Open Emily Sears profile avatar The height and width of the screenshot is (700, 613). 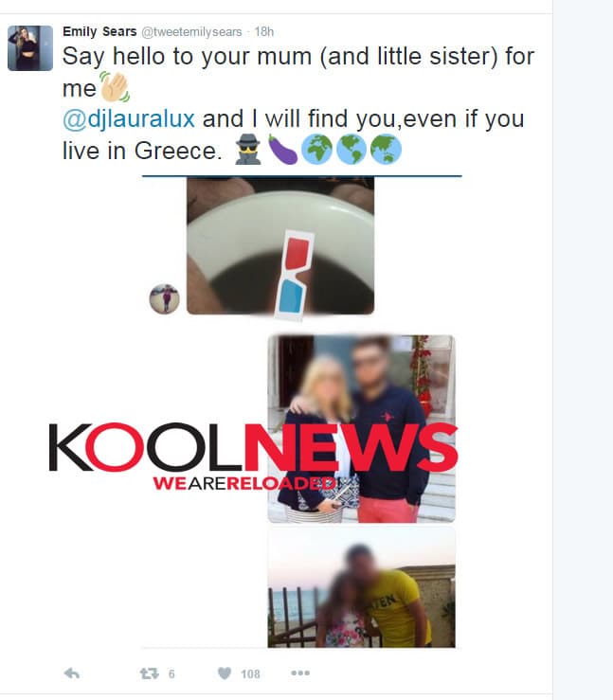pyautogui.click(x=30, y=48)
